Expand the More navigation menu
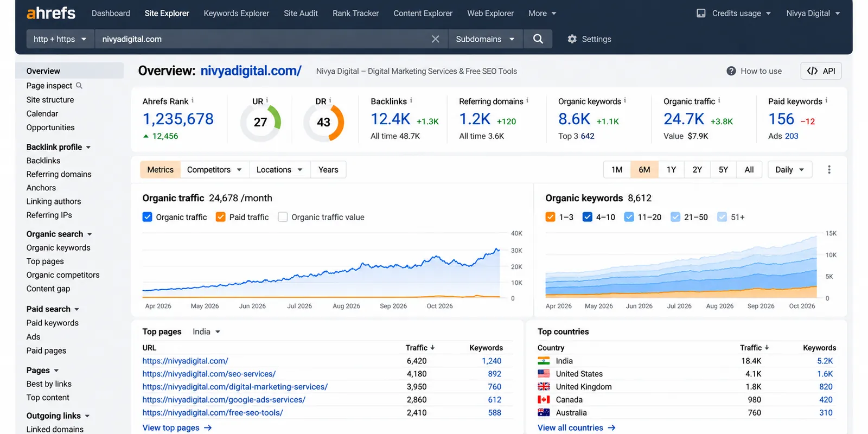 pyautogui.click(x=542, y=13)
